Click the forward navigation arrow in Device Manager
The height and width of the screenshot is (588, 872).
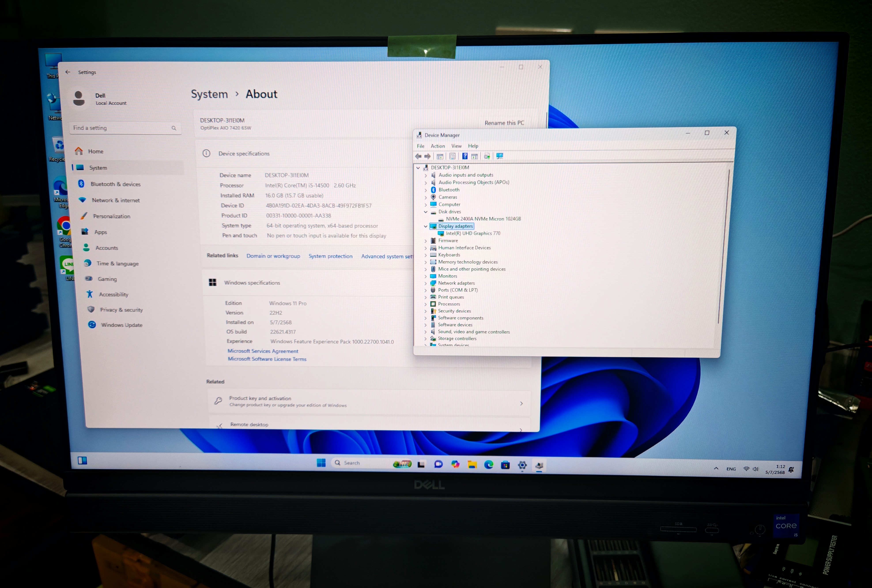428,156
